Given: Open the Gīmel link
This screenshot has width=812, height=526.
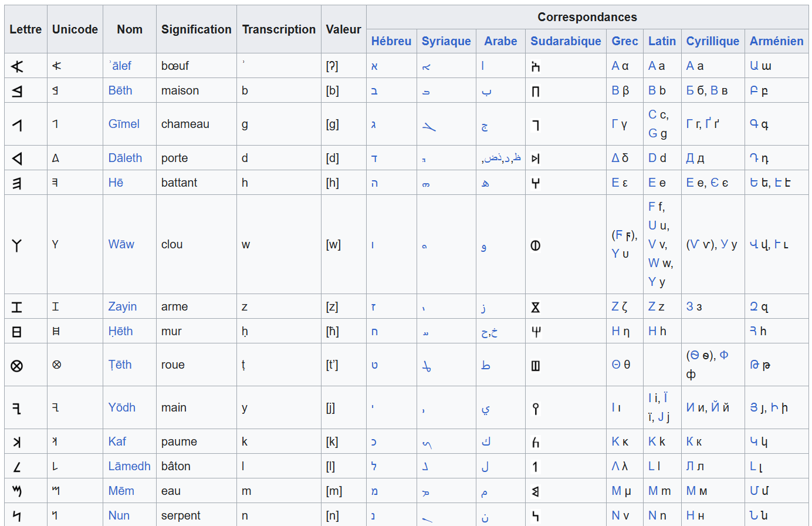Looking at the screenshot, I should pos(124,124).
